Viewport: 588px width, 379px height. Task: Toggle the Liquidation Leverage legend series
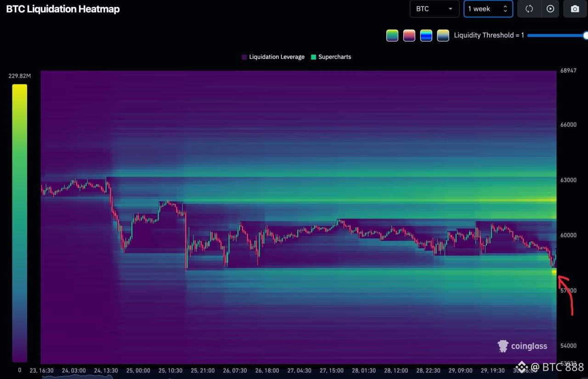273,57
